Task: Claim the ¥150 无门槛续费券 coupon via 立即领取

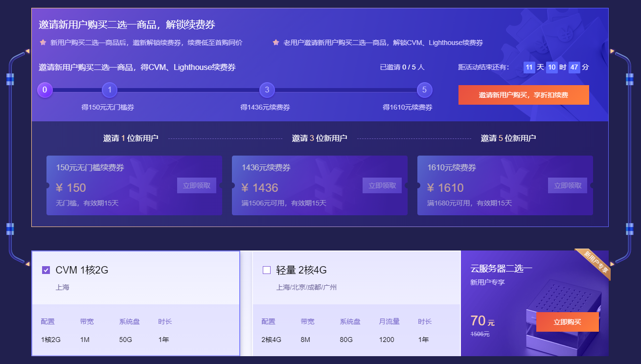Action: 197,185
